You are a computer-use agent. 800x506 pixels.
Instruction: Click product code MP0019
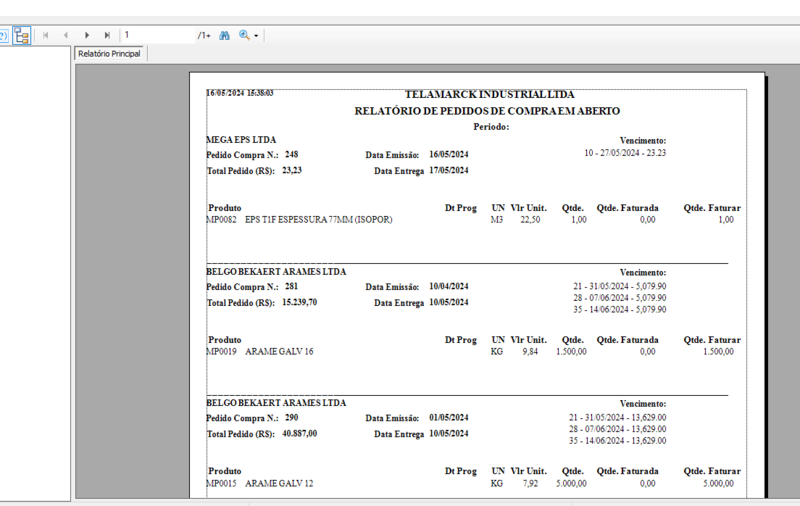(221, 351)
